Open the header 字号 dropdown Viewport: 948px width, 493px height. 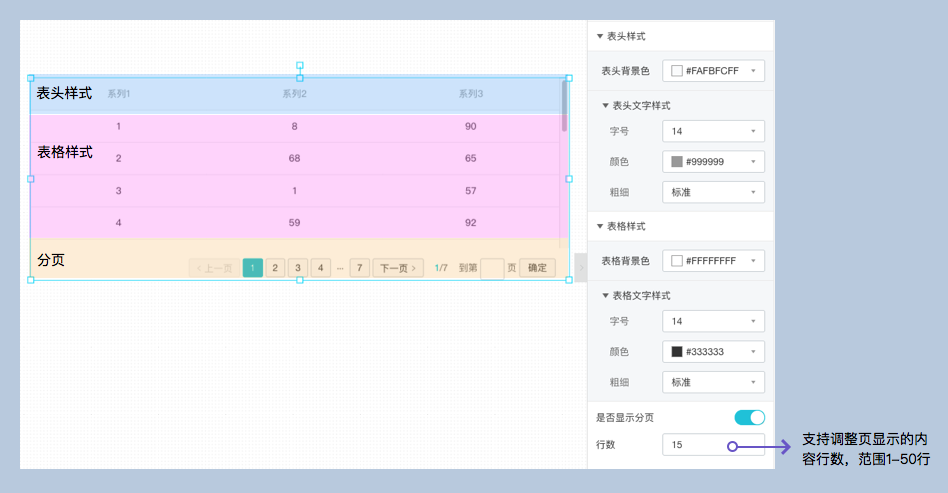[713, 131]
